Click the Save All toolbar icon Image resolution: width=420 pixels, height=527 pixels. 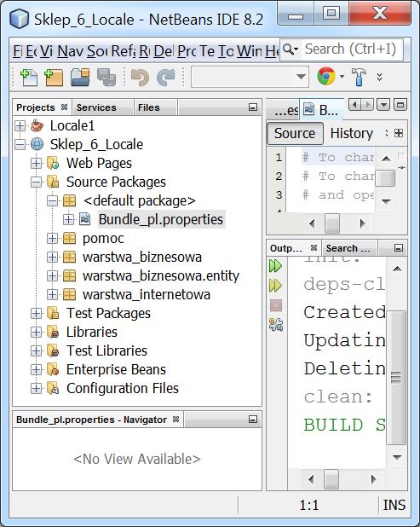(106, 77)
